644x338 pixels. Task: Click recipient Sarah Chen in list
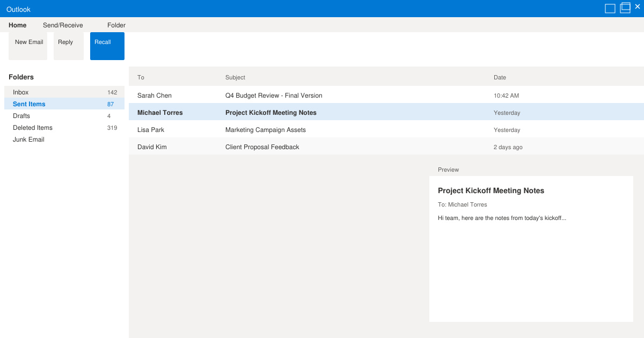(x=155, y=95)
